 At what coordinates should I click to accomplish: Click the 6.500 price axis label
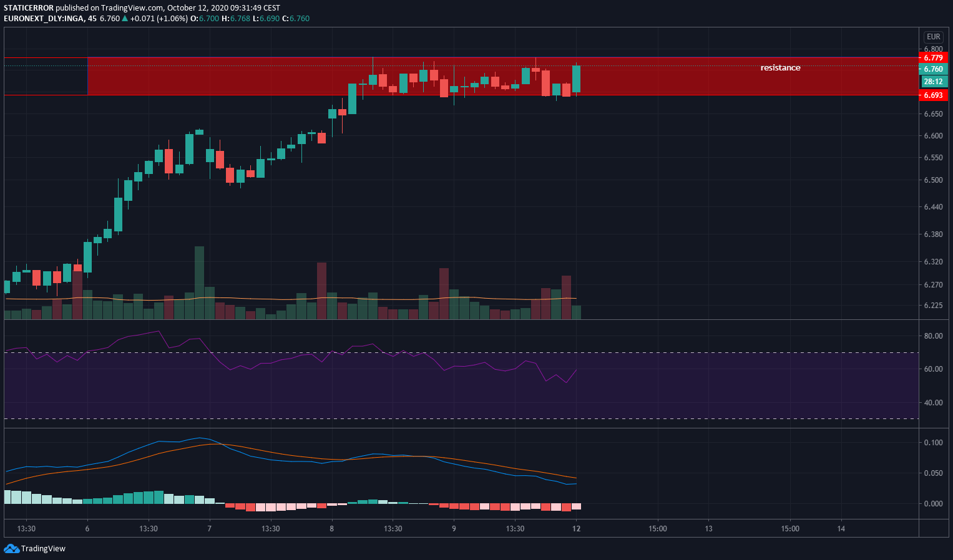click(933, 180)
